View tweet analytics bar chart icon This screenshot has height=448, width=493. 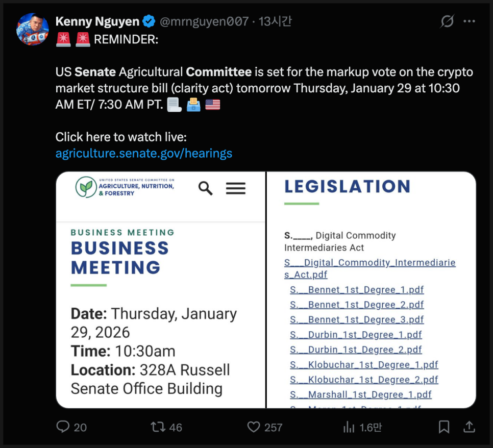pos(349,427)
